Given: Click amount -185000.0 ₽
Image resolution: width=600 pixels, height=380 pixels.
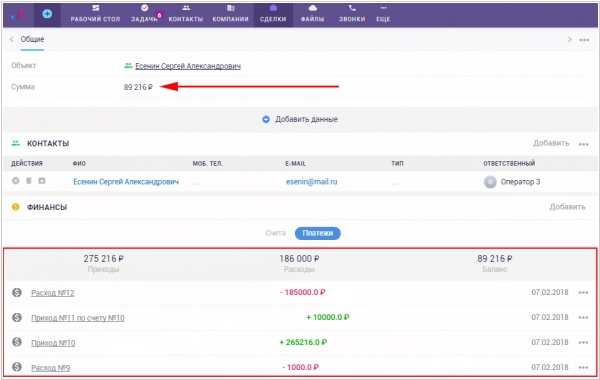Looking at the screenshot, I should [303, 292].
